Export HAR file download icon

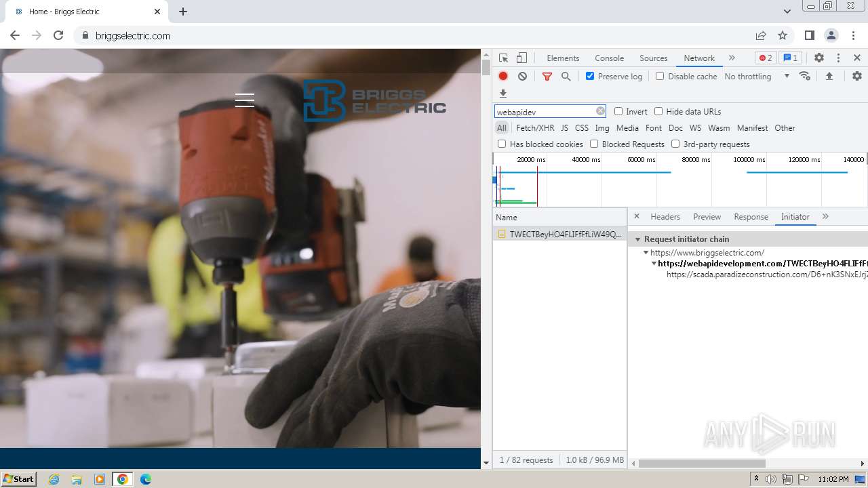pyautogui.click(x=503, y=94)
